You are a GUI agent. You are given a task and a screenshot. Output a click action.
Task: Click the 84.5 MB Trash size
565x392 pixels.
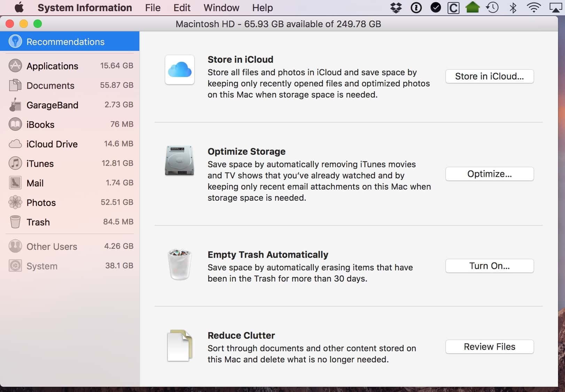coord(118,222)
